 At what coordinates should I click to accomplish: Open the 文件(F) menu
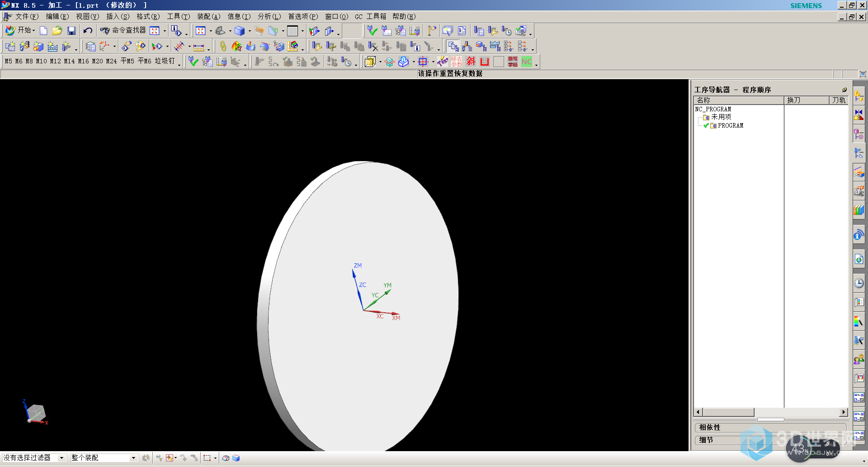click(x=26, y=17)
